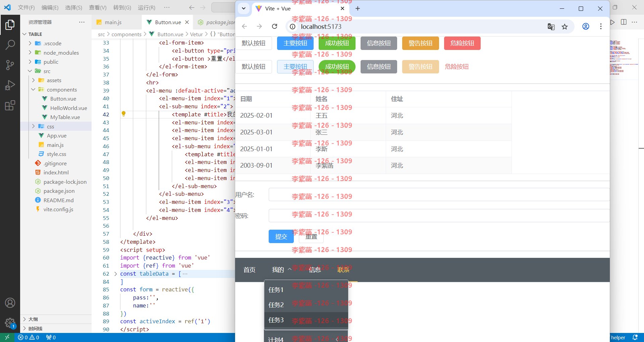Open the 文件(F) menu
This screenshot has width=644, height=342.
26,7
